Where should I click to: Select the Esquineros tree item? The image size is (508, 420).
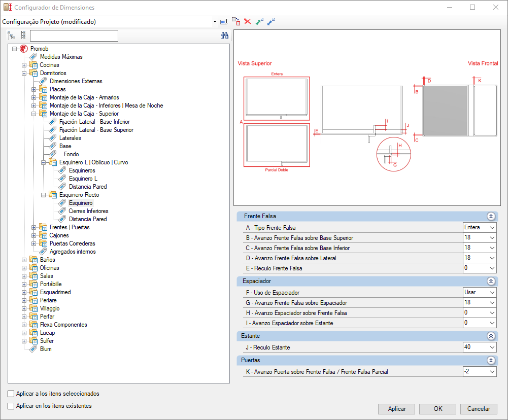[x=82, y=170]
